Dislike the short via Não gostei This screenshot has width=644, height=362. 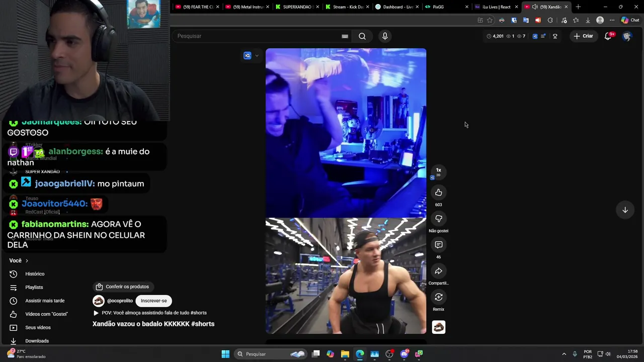point(438,219)
